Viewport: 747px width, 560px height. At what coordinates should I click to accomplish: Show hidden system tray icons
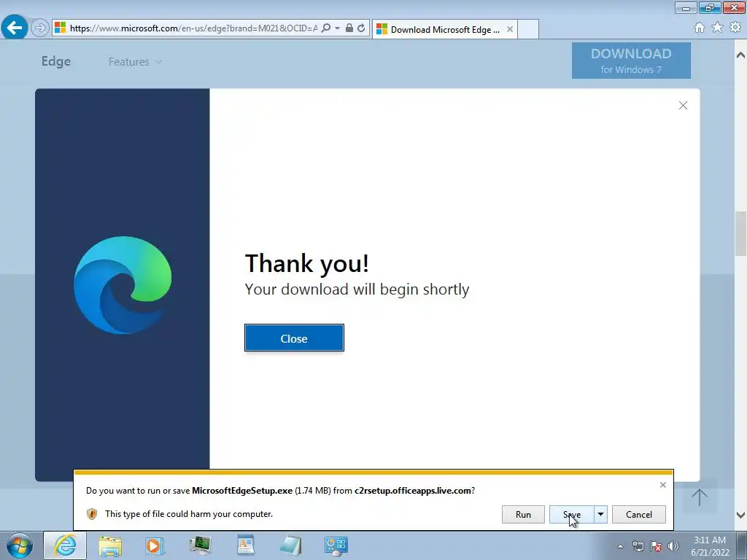(x=620, y=546)
